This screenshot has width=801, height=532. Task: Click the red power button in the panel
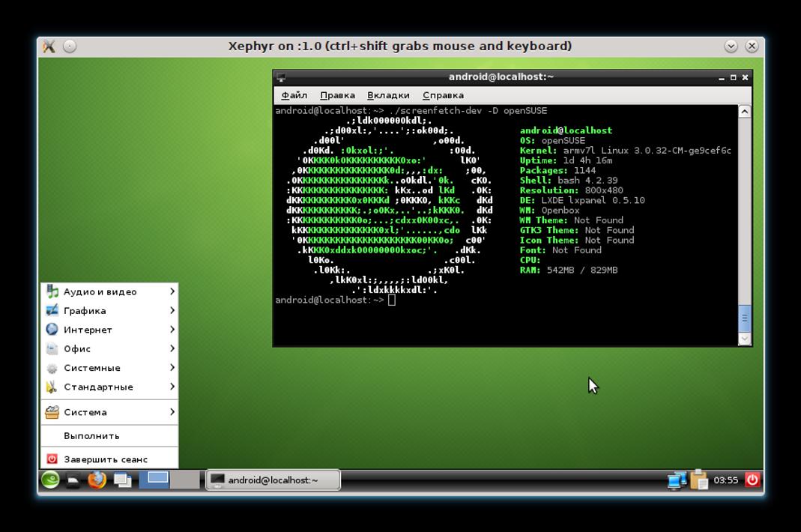coord(752,480)
